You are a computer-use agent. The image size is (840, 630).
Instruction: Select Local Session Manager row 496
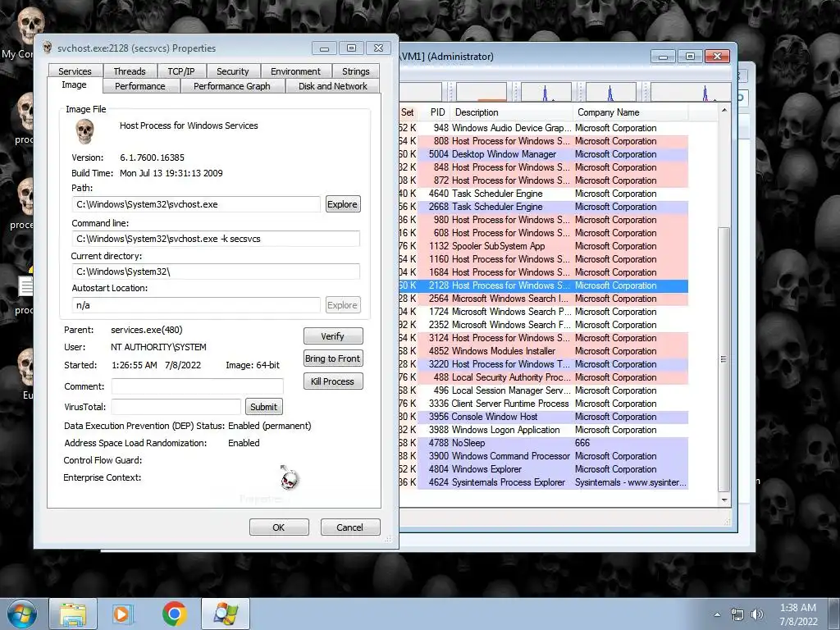click(544, 390)
